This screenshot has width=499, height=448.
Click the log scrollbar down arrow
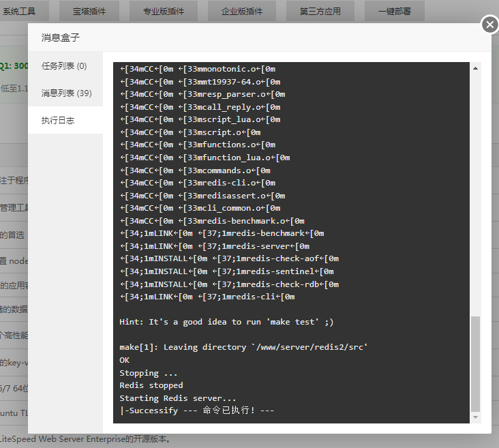click(x=475, y=417)
